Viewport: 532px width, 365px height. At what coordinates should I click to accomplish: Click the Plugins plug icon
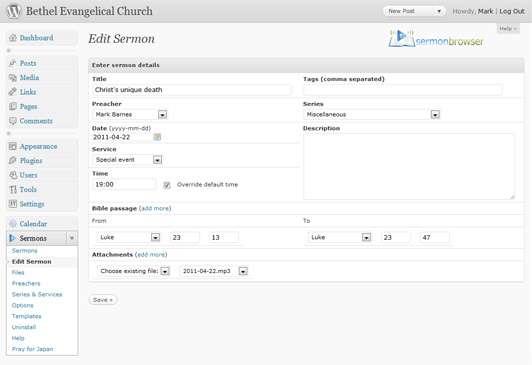point(13,160)
